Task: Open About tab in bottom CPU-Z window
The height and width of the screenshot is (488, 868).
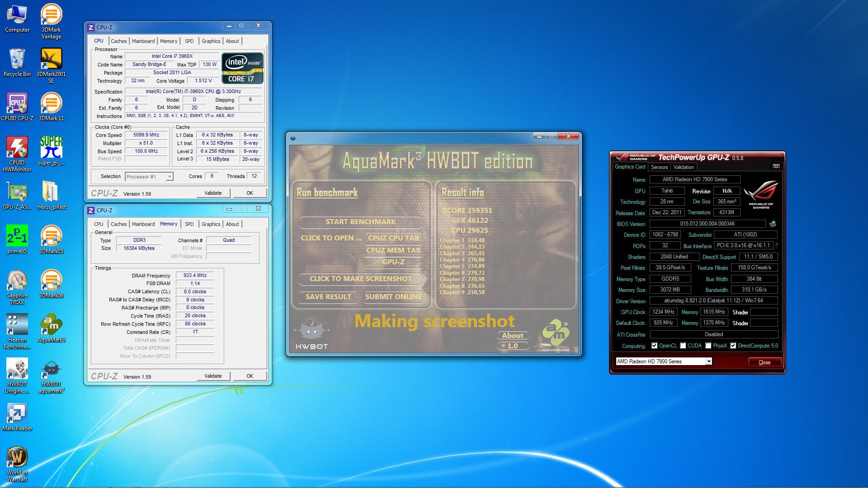Action: (232, 224)
